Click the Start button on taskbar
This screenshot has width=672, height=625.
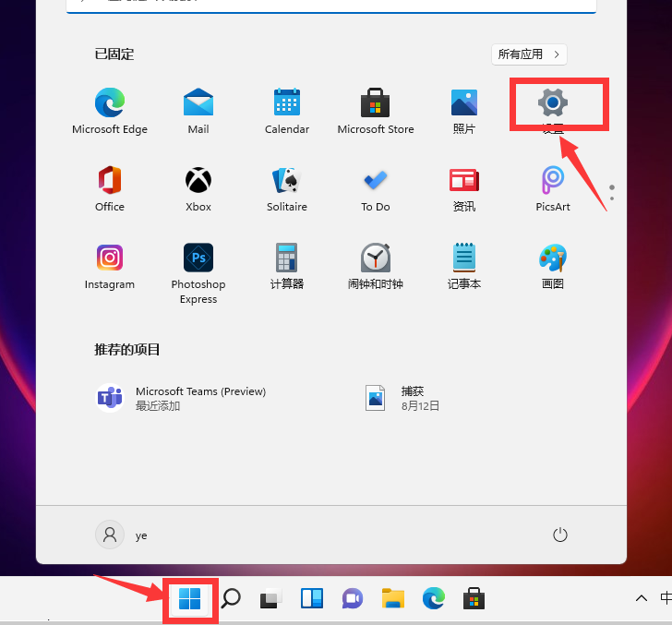189,598
